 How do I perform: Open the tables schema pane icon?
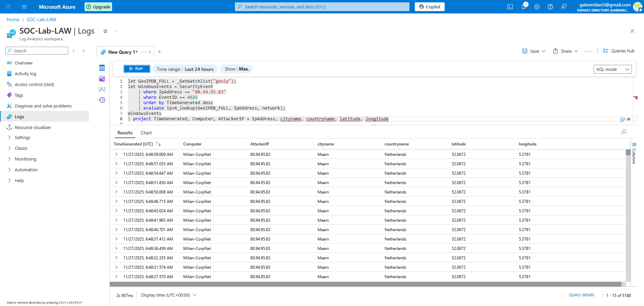(x=102, y=68)
